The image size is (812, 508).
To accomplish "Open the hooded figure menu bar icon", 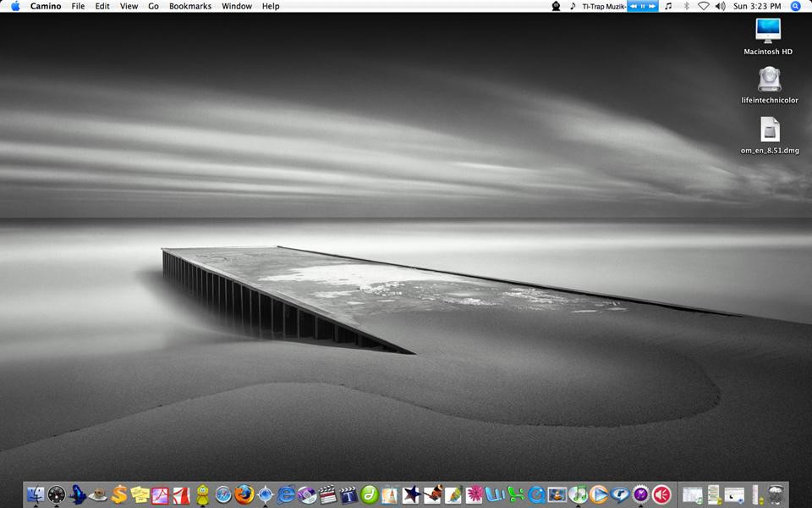I will [x=557, y=6].
